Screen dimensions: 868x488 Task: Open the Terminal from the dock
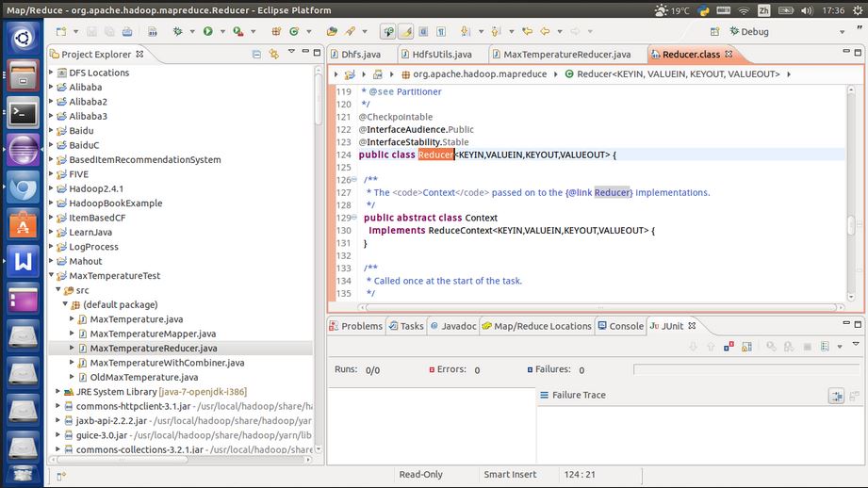click(x=23, y=113)
